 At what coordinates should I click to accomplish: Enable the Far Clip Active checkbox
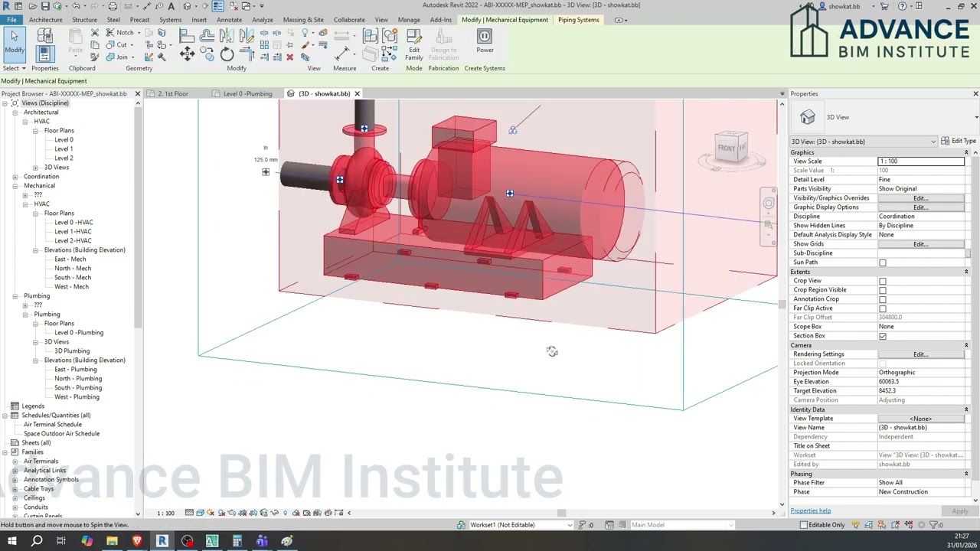click(x=883, y=308)
